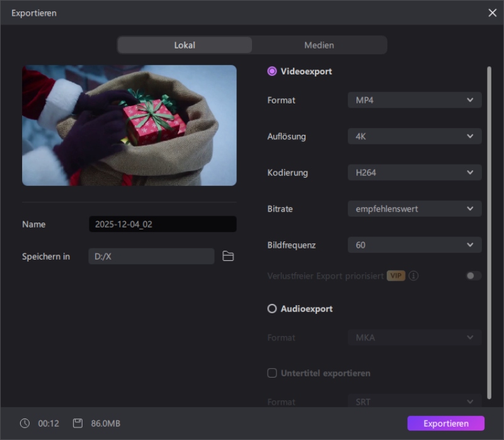
Task: Enable the Untertitel exportieren checkbox
Action: 272,373
